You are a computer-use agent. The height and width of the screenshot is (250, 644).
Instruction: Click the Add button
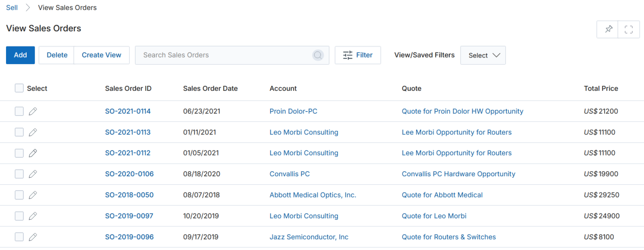(20, 55)
